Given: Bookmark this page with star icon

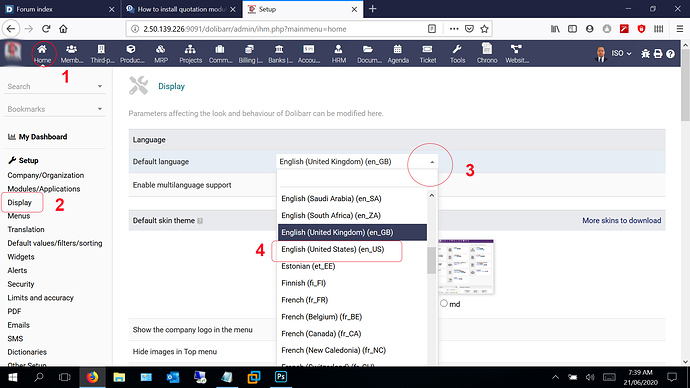Looking at the screenshot, I should point(484,29).
